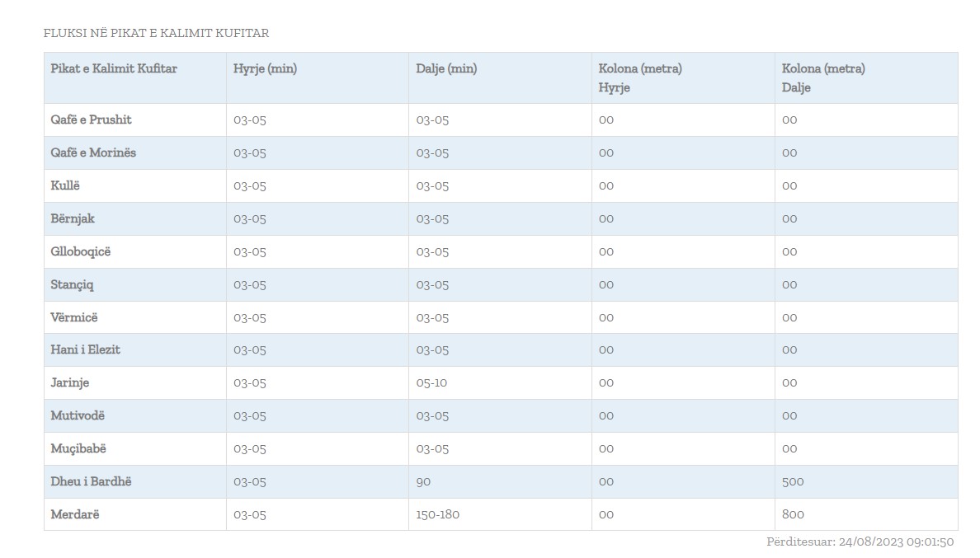This screenshot has width=980, height=558.
Task: Select the 'Qafë e Prushit' row name
Action: 92,120
